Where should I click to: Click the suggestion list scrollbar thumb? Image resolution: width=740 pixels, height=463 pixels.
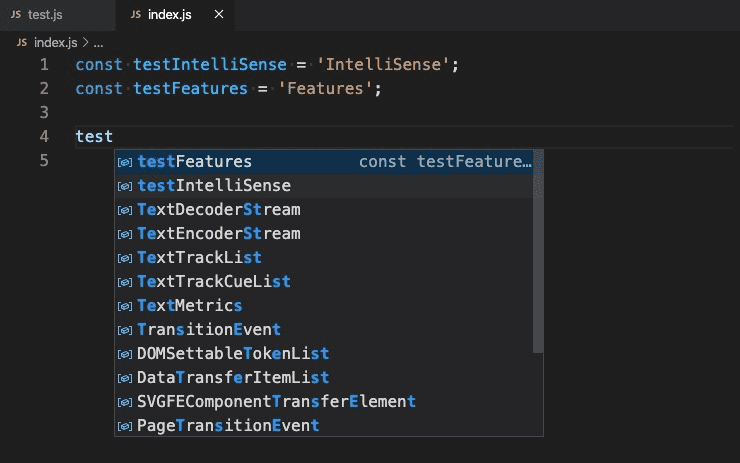[538, 250]
